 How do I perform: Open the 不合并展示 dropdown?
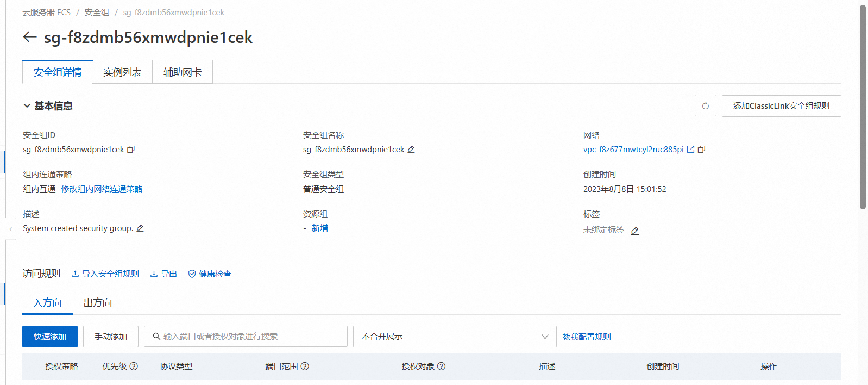click(454, 337)
